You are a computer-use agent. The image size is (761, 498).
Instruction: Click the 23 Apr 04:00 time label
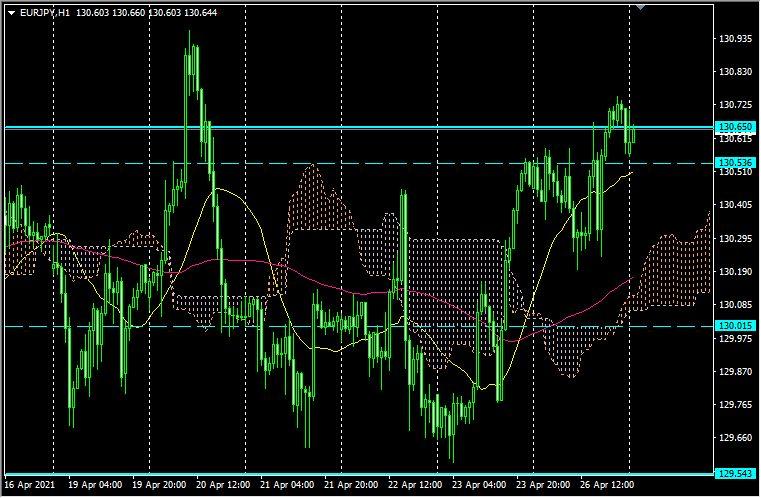point(480,485)
